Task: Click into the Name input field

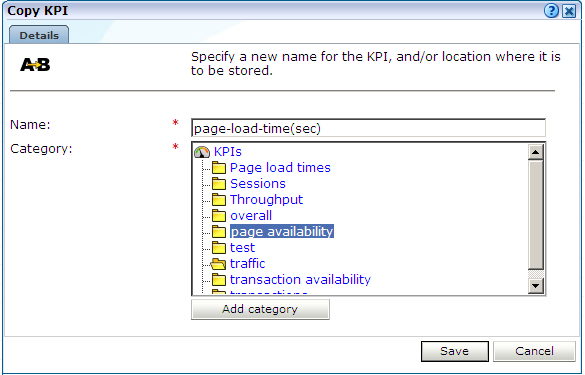Action: coord(368,128)
